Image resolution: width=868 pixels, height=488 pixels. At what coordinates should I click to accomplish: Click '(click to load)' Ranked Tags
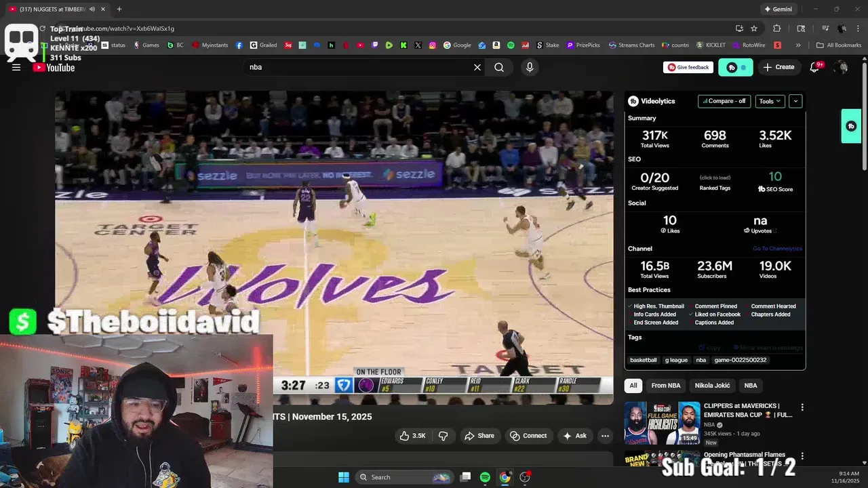[715, 178]
